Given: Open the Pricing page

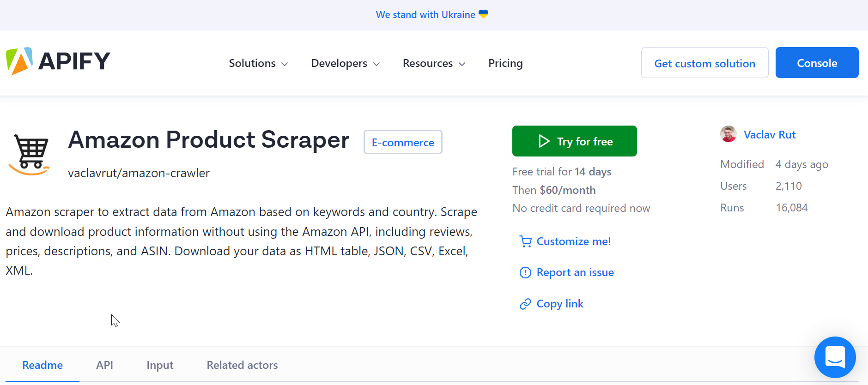Looking at the screenshot, I should [x=505, y=63].
